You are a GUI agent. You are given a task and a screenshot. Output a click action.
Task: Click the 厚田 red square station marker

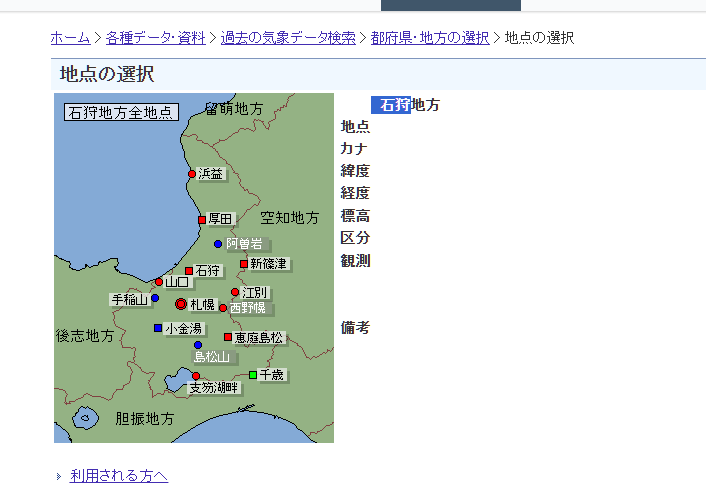202,220
